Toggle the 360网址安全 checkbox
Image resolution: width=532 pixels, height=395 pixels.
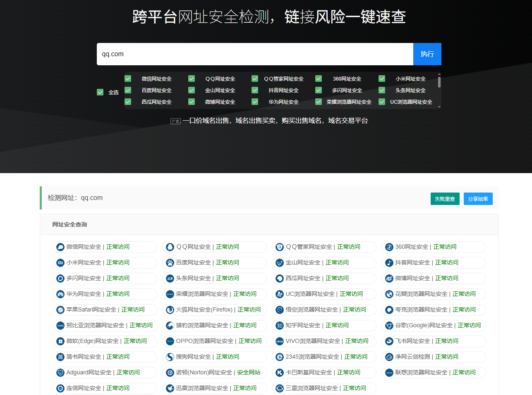319,79
